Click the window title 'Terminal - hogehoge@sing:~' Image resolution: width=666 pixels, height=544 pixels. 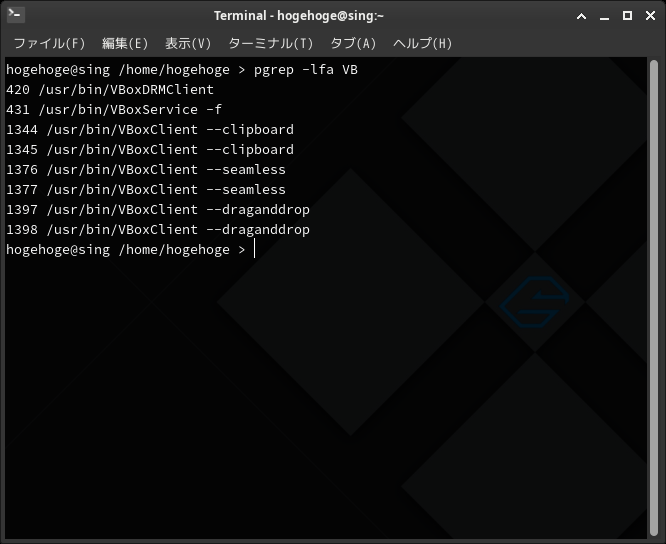[x=299, y=16]
